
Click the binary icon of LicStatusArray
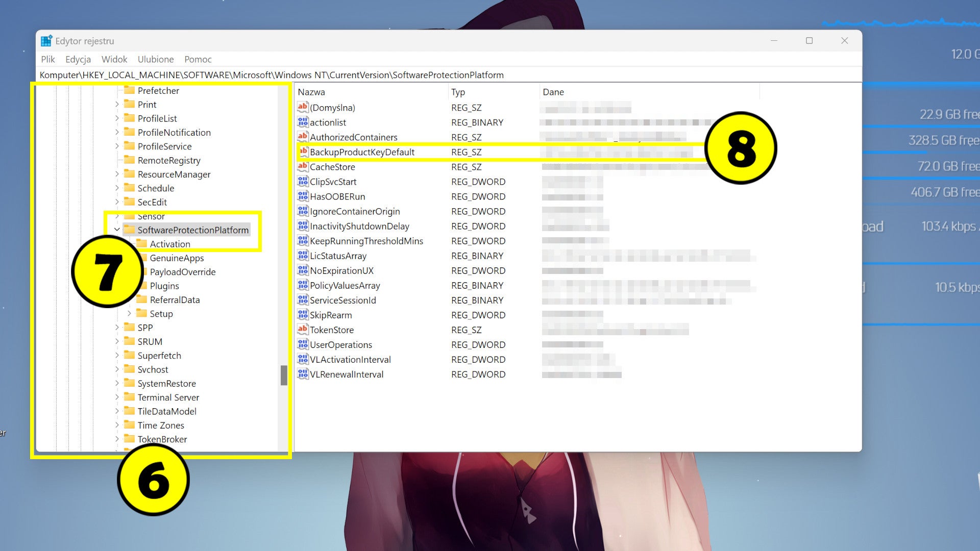303,255
